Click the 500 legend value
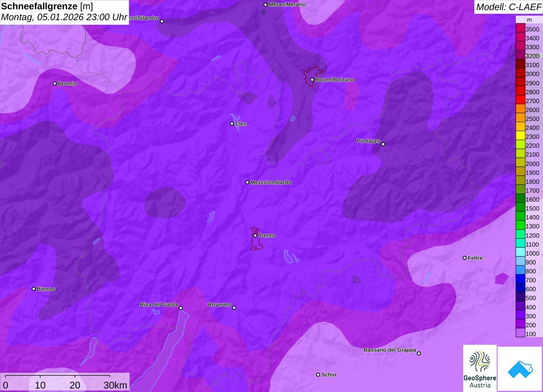This screenshot has height=392, width=543. (x=531, y=298)
